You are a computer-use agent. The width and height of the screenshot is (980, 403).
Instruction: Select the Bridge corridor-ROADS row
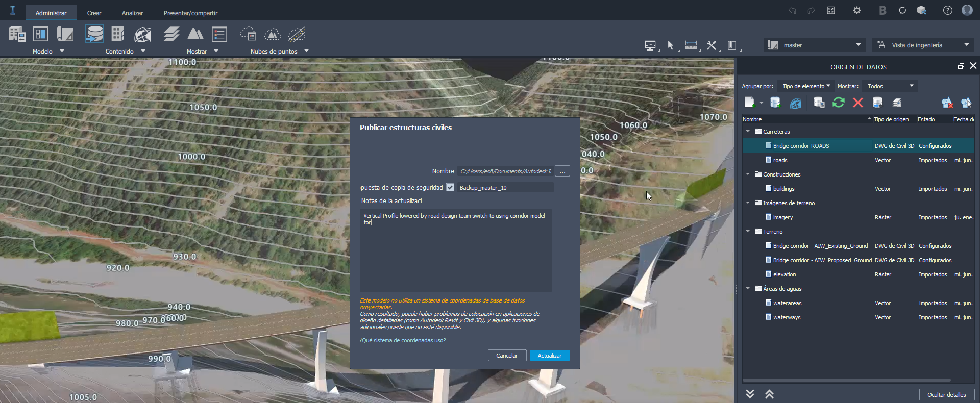[859, 146]
